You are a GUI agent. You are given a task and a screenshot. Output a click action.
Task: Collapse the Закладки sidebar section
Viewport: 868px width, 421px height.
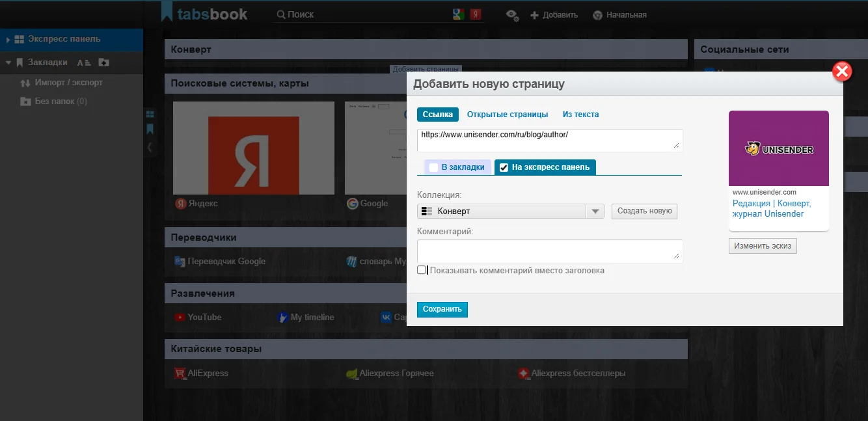pos(8,63)
